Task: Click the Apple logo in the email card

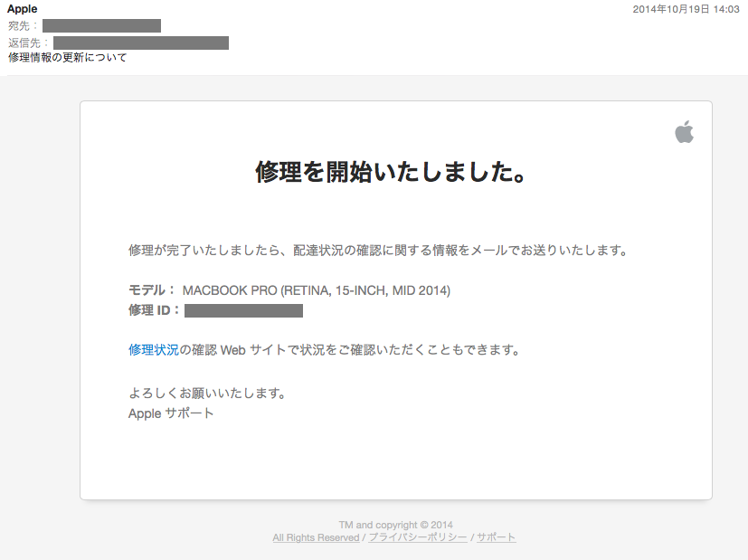Action: [x=684, y=132]
